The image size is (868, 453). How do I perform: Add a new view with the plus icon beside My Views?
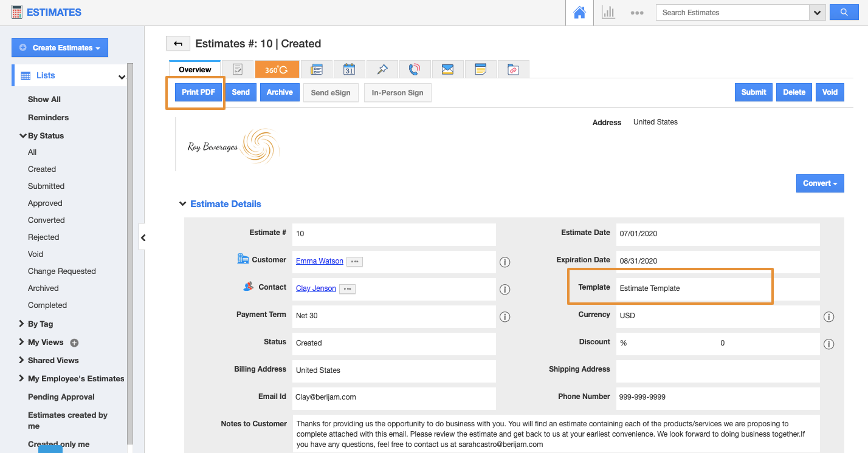pos(75,342)
